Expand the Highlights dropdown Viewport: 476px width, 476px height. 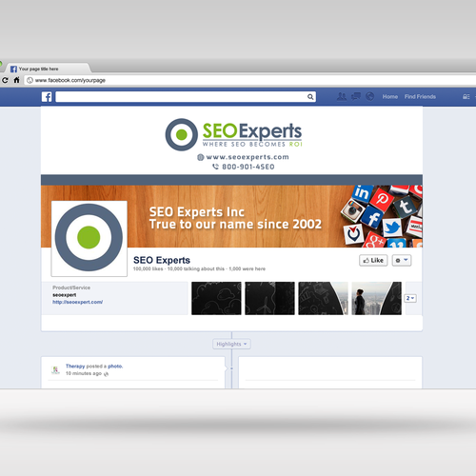(231, 344)
